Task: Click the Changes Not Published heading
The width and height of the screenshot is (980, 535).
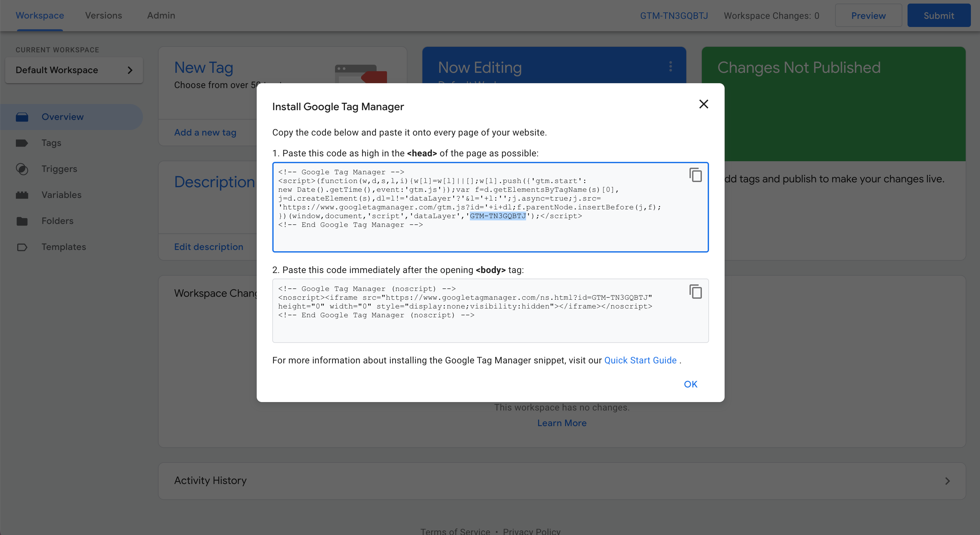Action: coord(799,67)
